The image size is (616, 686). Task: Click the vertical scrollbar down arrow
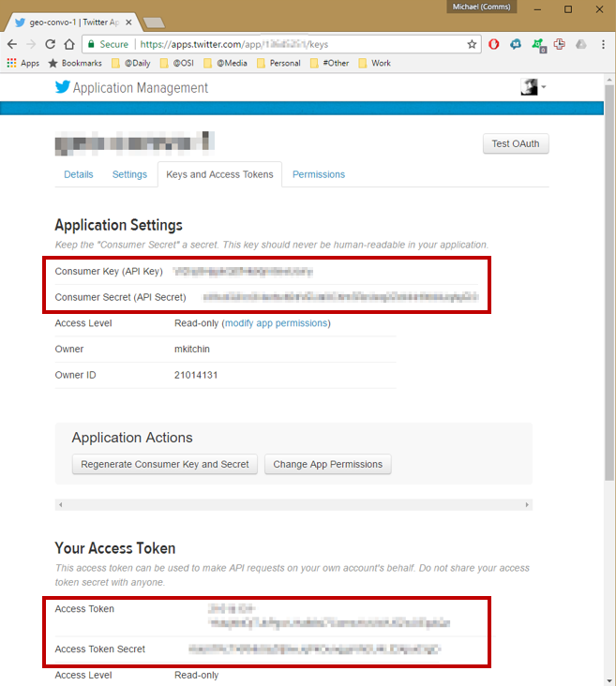(609, 680)
